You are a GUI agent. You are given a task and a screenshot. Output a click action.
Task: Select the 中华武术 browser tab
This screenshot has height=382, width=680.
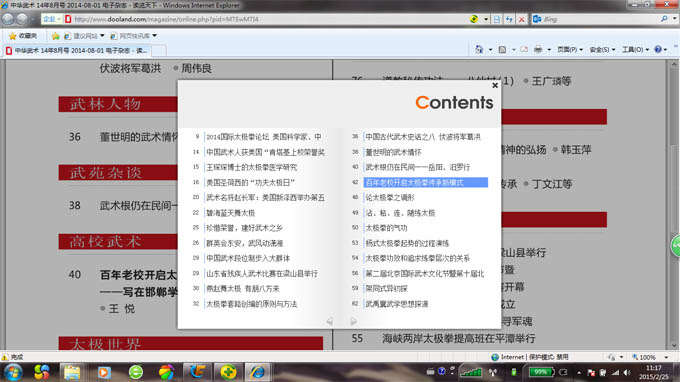pyautogui.click(x=77, y=51)
